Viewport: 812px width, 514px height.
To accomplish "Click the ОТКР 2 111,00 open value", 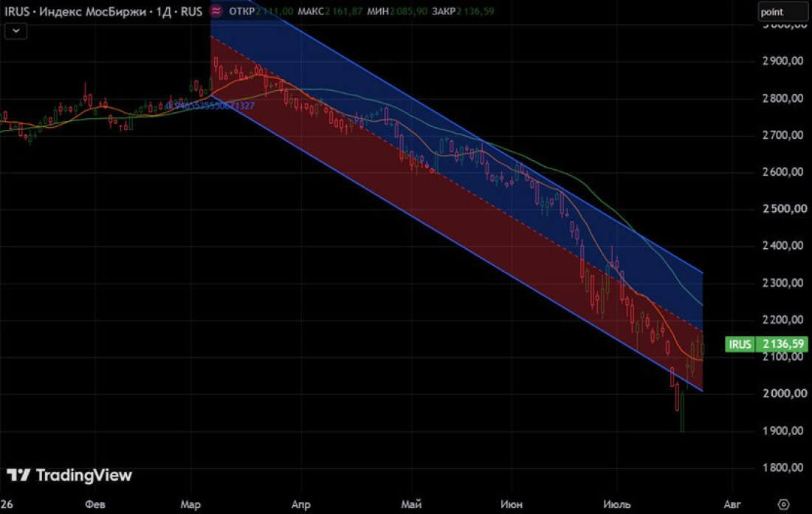I will tap(261, 11).
